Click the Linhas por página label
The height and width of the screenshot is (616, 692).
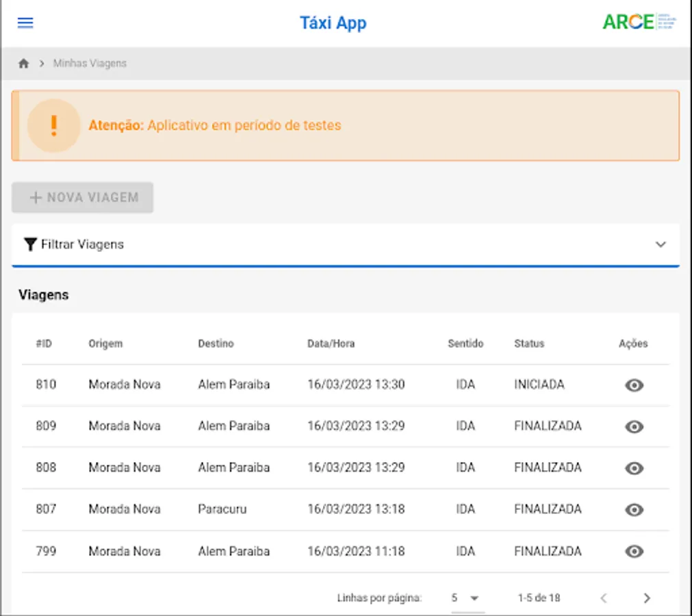tap(380, 598)
